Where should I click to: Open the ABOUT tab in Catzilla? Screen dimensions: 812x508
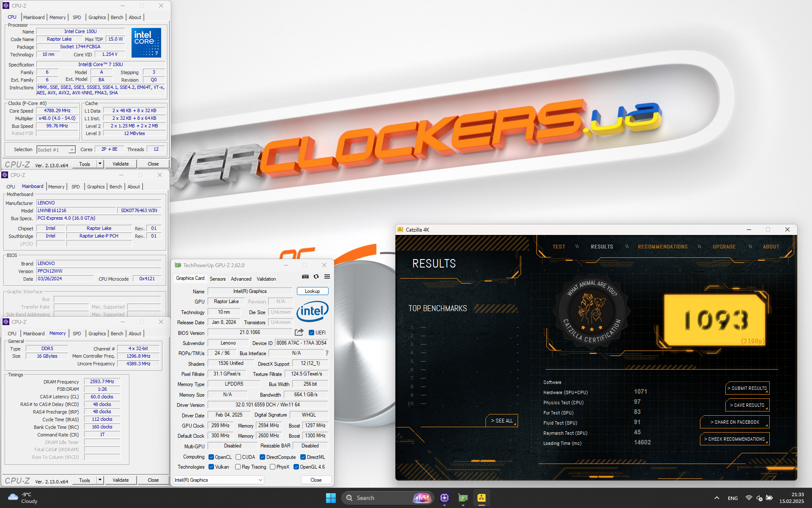(771, 247)
